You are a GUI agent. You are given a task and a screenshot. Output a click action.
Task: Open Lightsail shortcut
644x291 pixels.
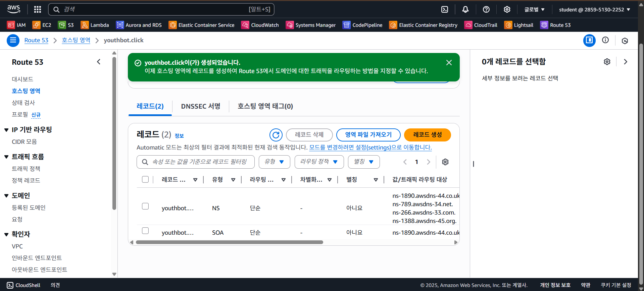click(x=519, y=25)
